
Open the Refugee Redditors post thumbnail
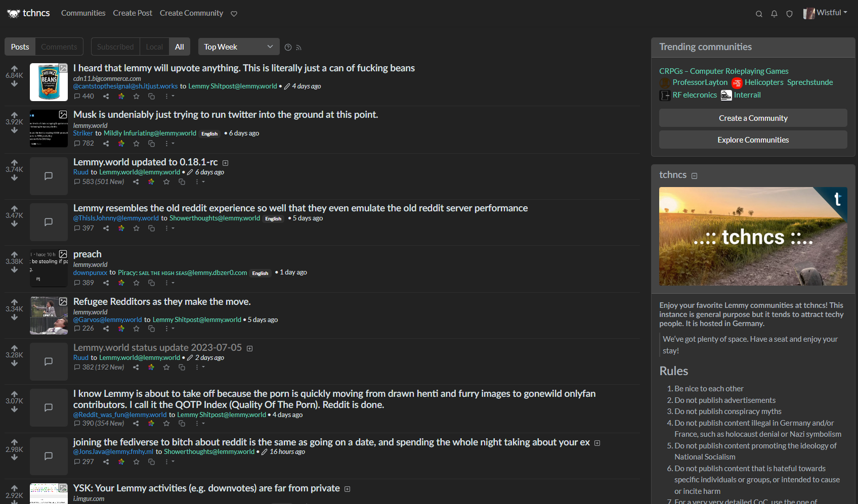tap(49, 315)
